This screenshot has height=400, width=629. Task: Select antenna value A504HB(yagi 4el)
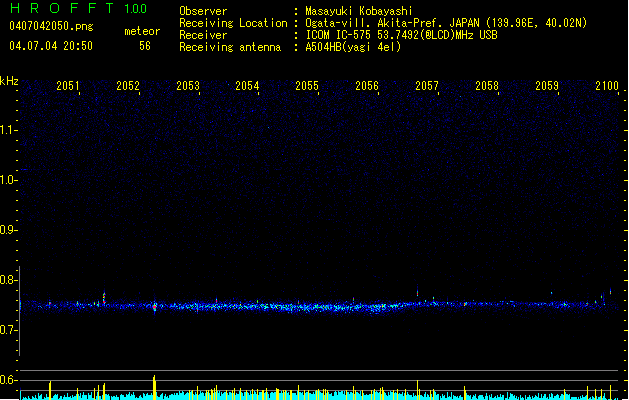(x=353, y=47)
